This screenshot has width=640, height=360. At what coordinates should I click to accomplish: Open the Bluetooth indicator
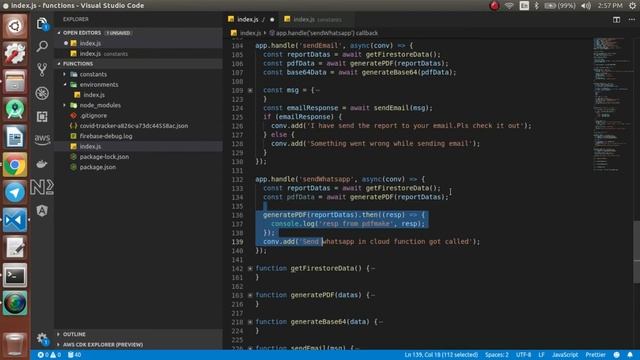click(x=536, y=6)
